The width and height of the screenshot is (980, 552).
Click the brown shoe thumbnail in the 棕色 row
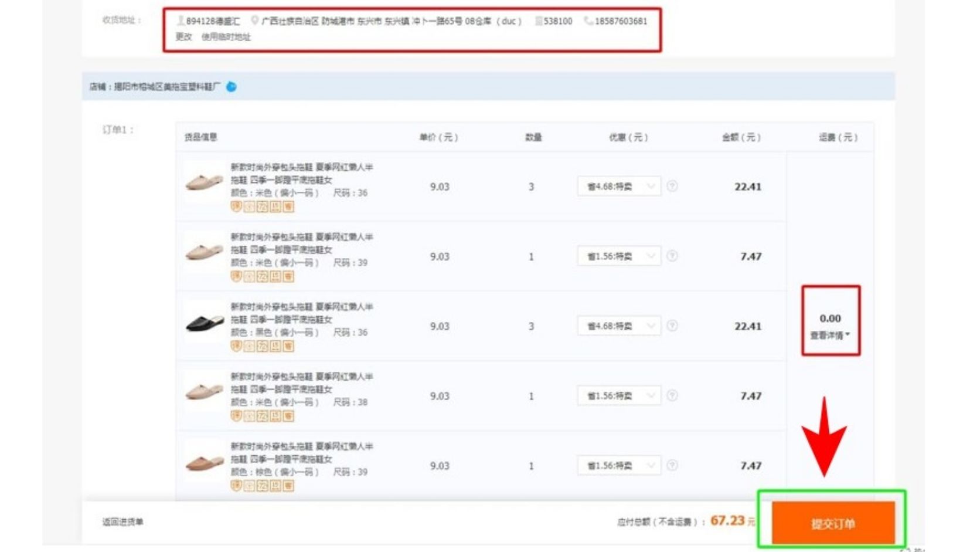click(x=204, y=462)
